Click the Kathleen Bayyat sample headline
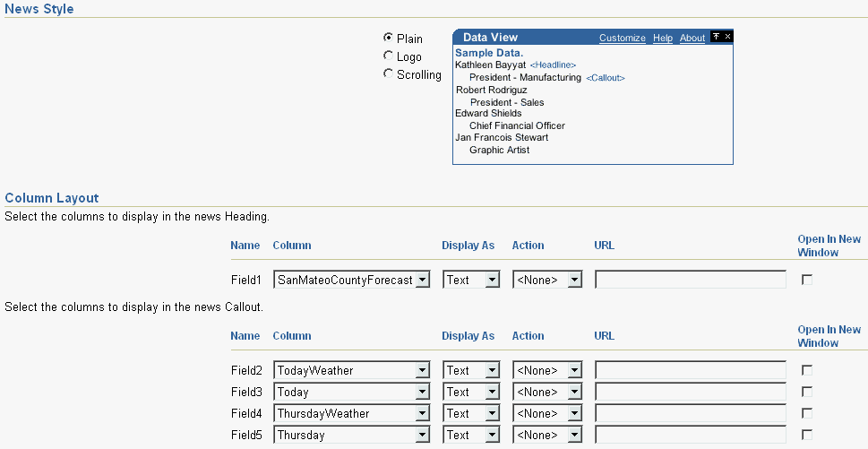Viewport: 868px width, 449px height. pyautogui.click(x=491, y=65)
